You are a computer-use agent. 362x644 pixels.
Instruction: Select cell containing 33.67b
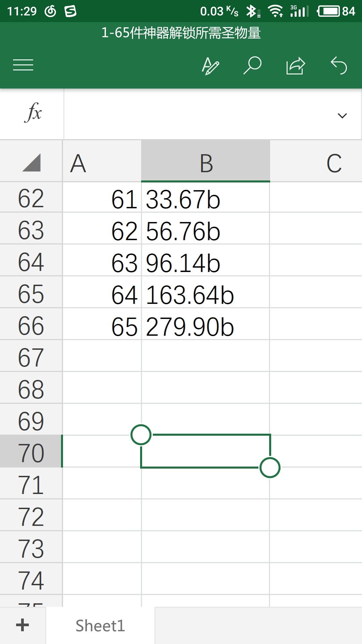(205, 197)
